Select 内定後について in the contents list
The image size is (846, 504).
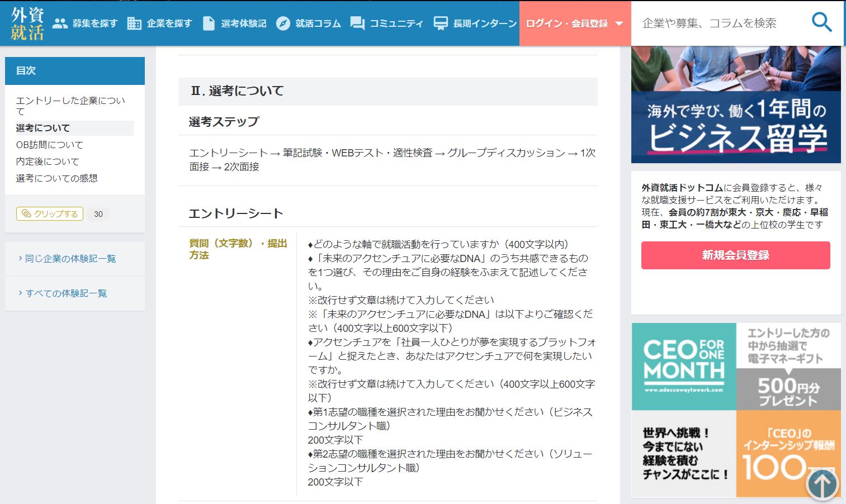coord(48,161)
